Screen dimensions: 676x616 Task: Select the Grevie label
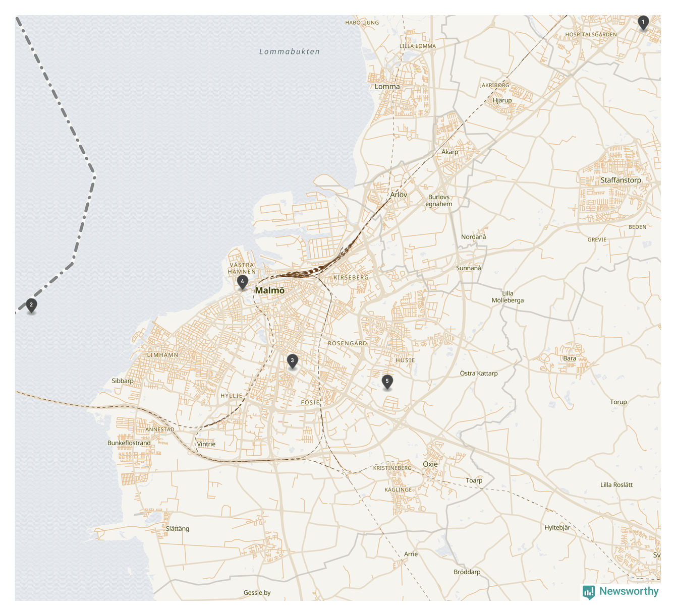[597, 240]
